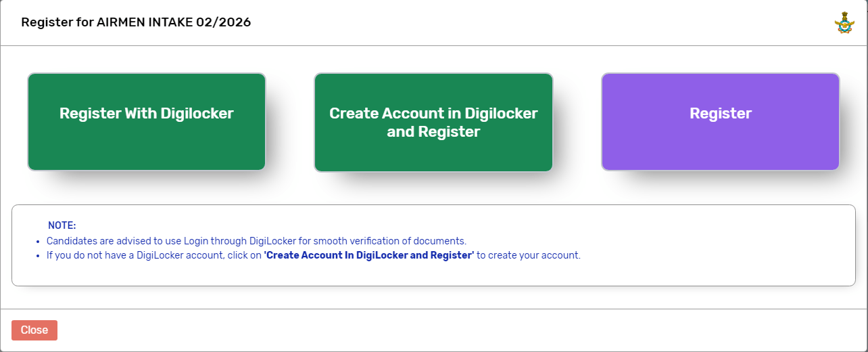Click the first bullet point in notes
The height and width of the screenshot is (352, 868).
[x=37, y=241]
